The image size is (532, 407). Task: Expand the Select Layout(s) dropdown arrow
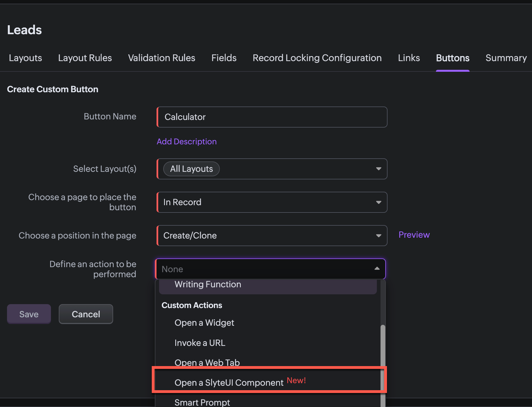(379, 169)
